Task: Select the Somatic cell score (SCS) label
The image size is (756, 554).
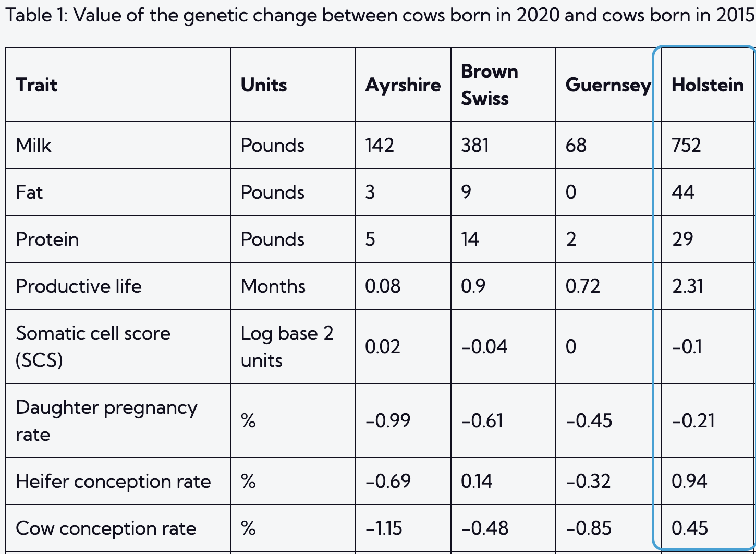Action: 93,346
